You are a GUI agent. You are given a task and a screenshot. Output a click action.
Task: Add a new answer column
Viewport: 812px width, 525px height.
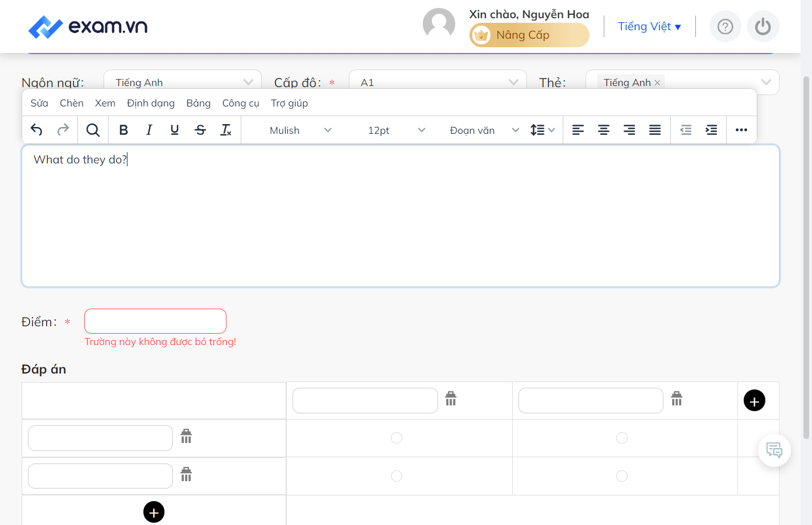755,400
